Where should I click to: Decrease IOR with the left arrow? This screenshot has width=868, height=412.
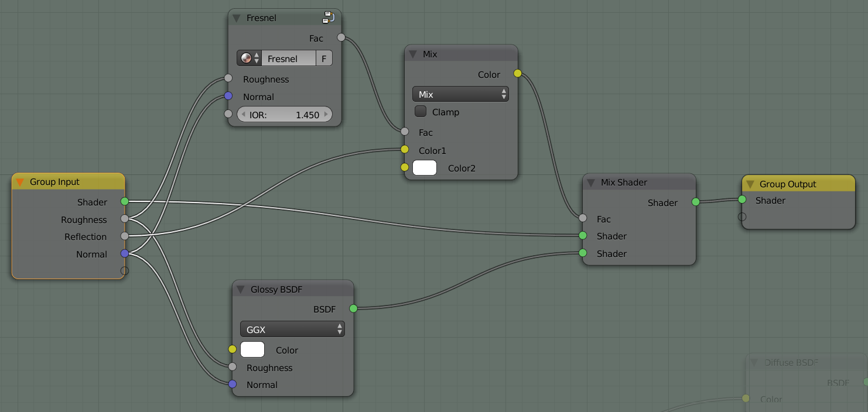(x=242, y=115)
